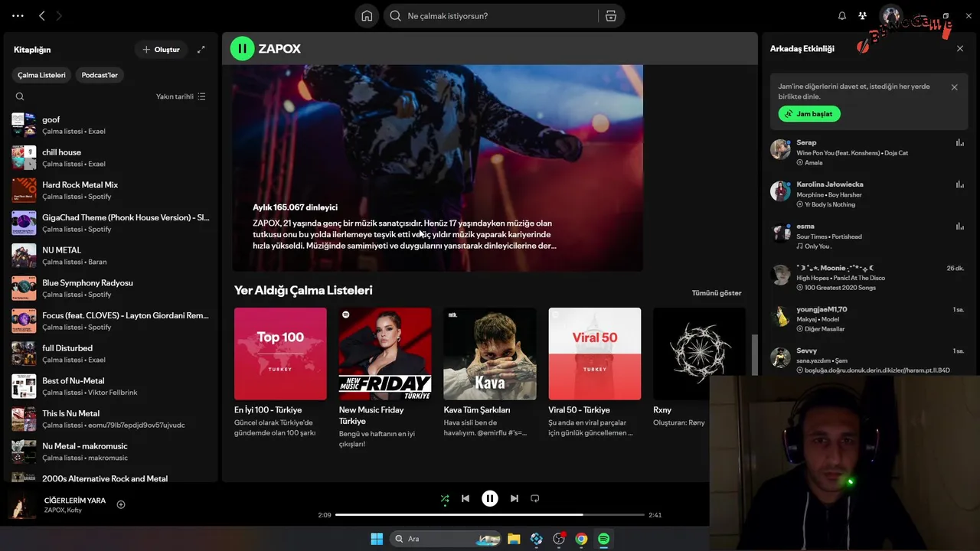Open the 'This Is Nu Metal' playlist
This screenshot has width=980, height=551.
point(112,419)
